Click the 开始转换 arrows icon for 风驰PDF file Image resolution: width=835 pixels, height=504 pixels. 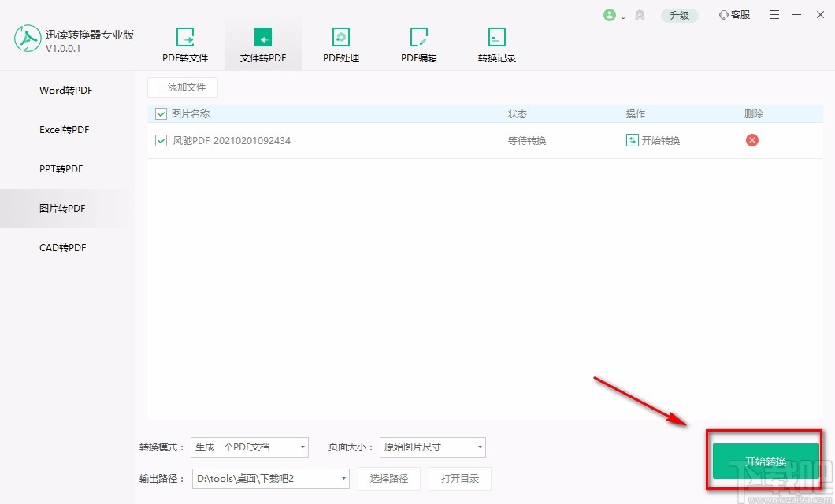click(x=632, y=140)
